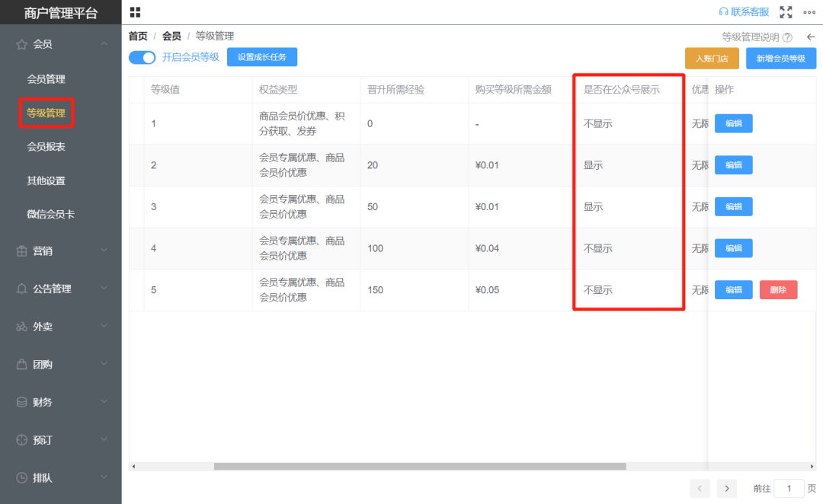This screenshot has height=504, width=823.
Task: Click the ¥0.04 amount cell
Action: (x=487, y=249)
